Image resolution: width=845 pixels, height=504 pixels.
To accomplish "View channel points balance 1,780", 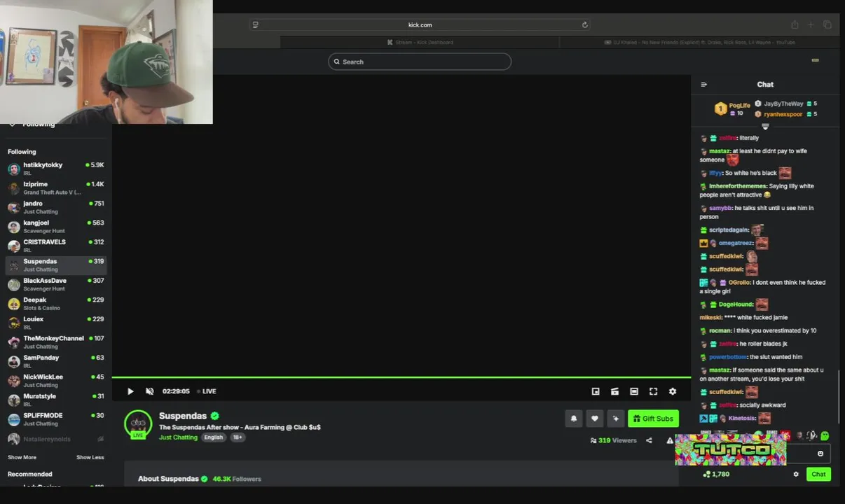I will point(716,474).
